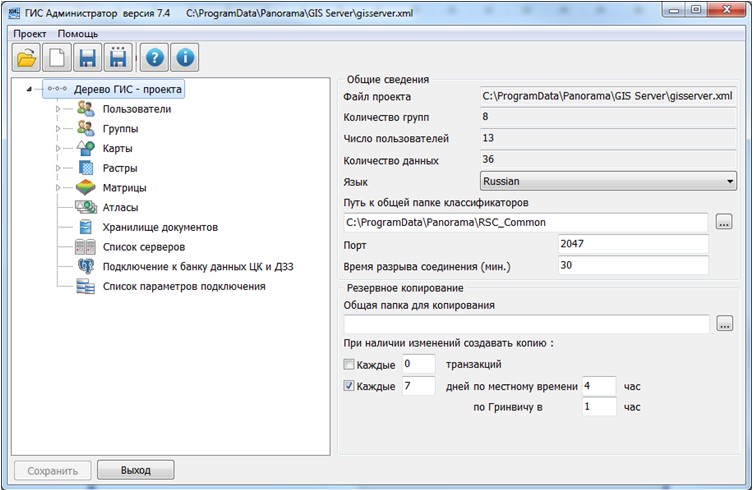Open the Язык dropdown showing Russian
This screenshot has width=753, height=490.
point(607,182)
